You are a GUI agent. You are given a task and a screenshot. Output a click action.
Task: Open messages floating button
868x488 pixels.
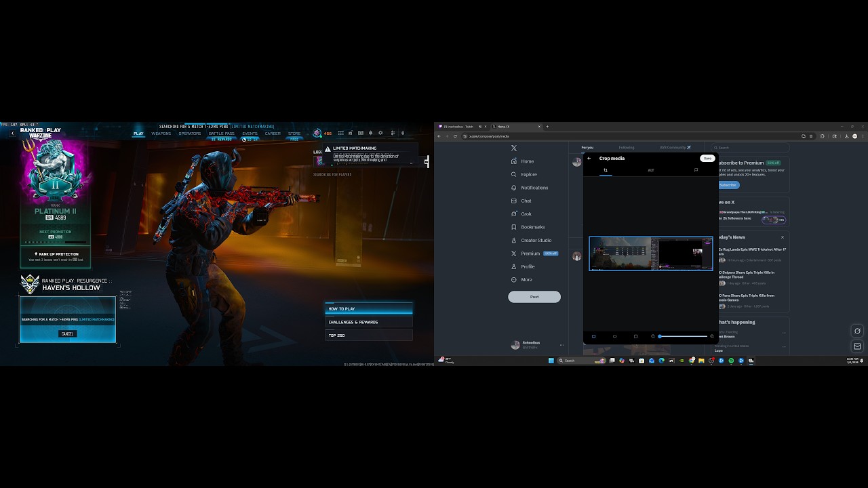[857, 346]
